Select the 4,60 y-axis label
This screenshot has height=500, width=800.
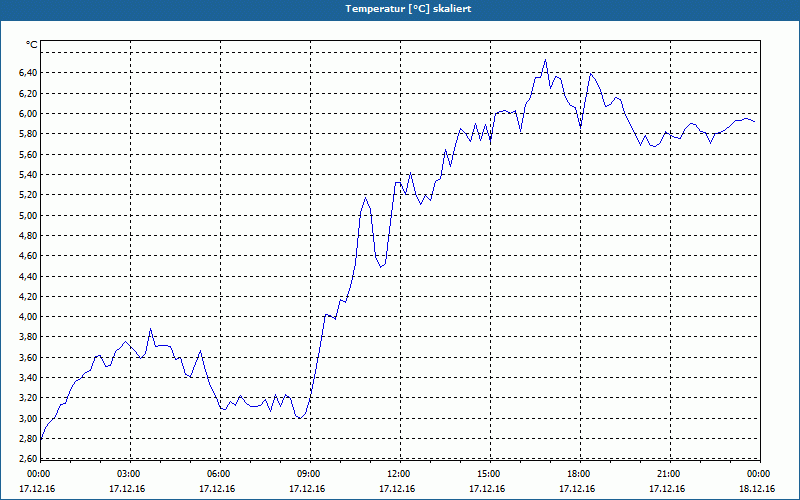[28, 256]
